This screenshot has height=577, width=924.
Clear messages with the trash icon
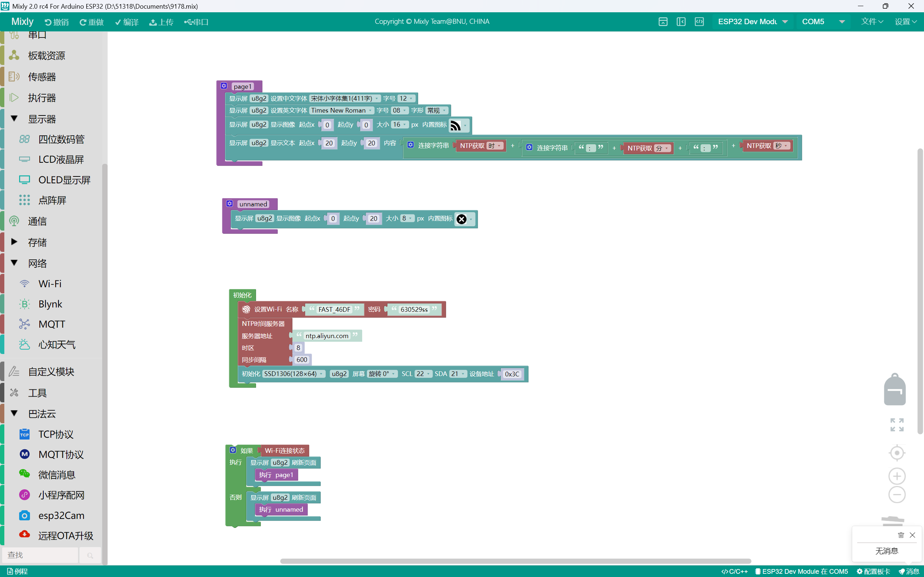click(x=901, y=535)
